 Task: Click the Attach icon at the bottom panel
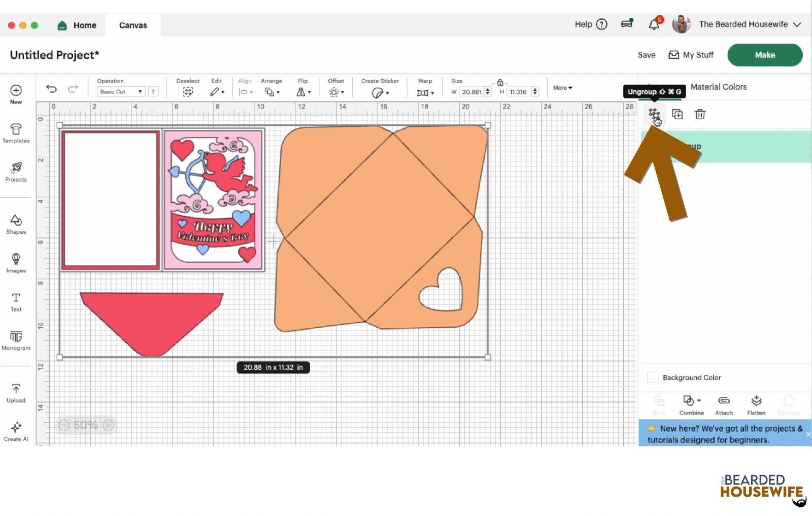pos(724,403)
